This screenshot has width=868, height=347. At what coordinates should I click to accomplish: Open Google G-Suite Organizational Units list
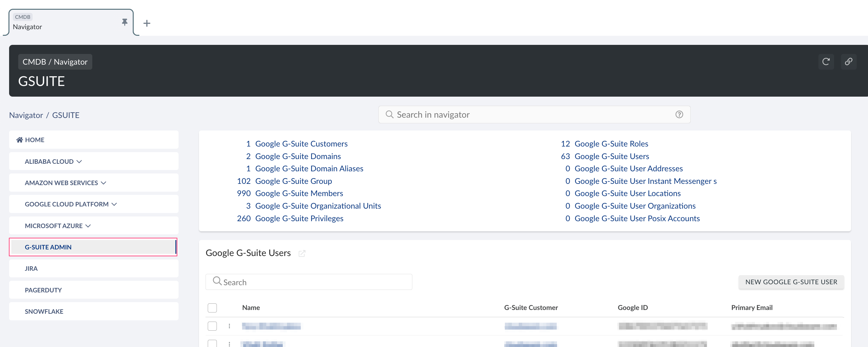tap(318, 206)
